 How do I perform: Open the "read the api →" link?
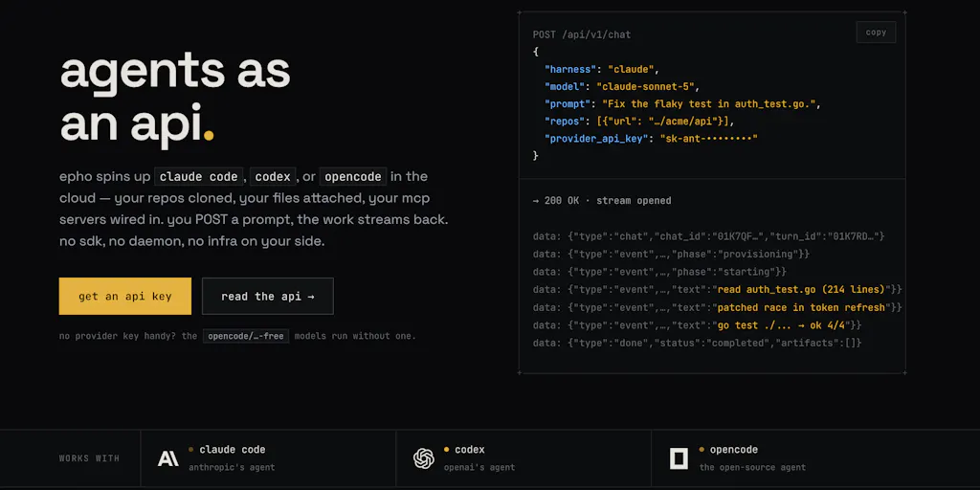(268, 297)
